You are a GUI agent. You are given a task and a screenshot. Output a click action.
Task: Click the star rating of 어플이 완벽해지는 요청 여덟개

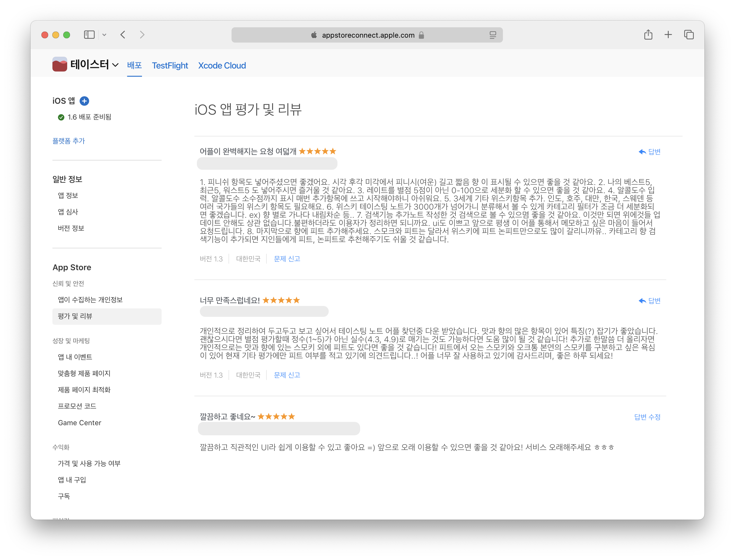[x=318, y=151]
